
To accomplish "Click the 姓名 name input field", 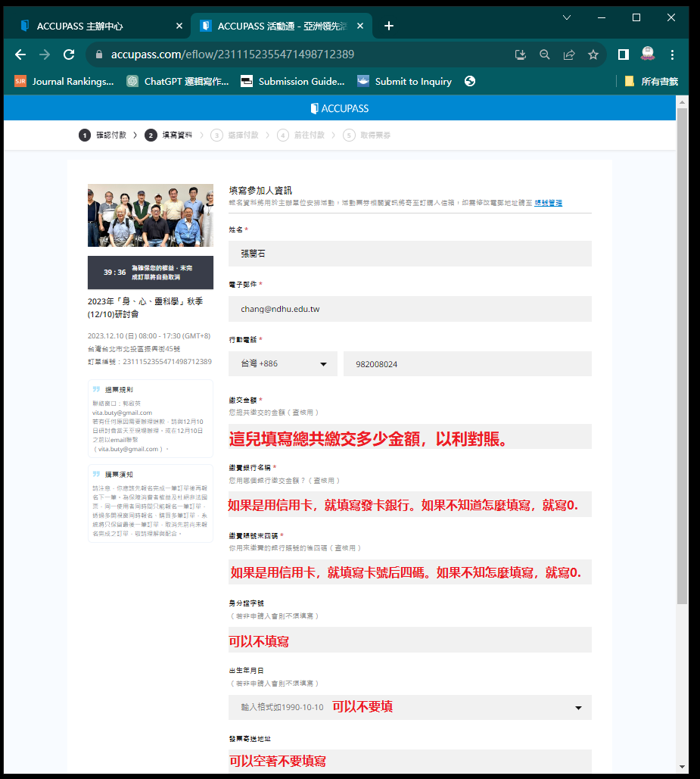I will point(409,254).
